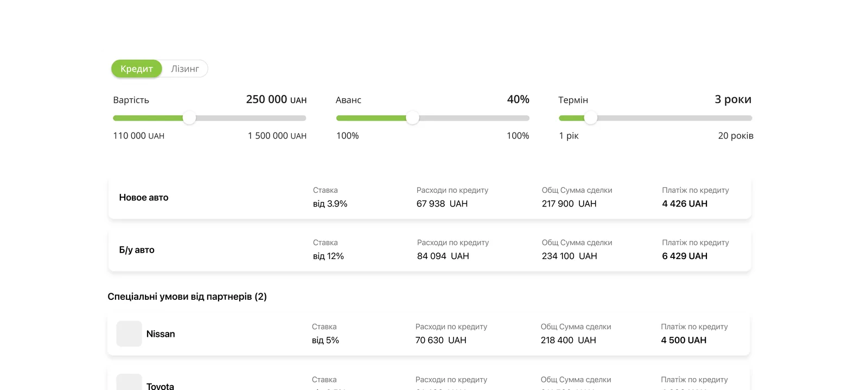Switch to the Лізинг option
The image size is (868, 390).
185,69
